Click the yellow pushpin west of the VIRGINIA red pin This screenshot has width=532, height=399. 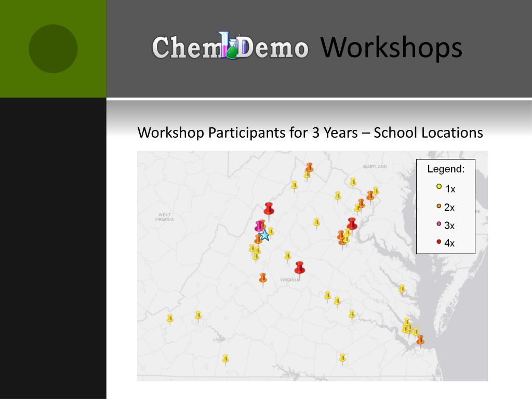click(x=288, y=256)
